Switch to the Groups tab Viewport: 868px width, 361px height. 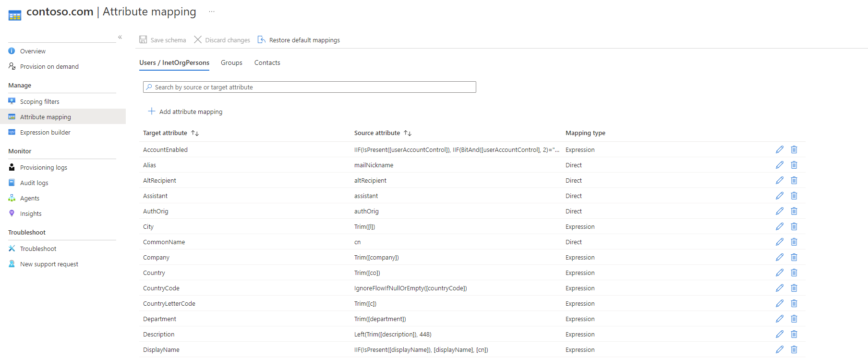pos(231,63)
